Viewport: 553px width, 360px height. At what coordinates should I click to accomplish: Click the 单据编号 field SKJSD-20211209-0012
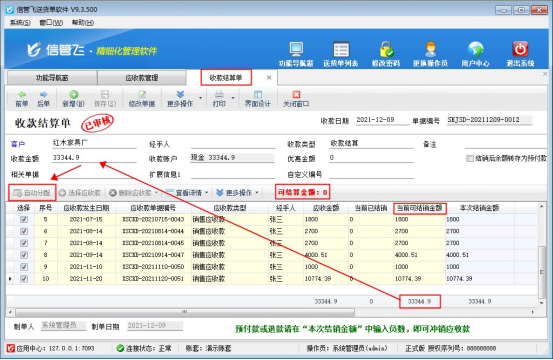tap(490, 120)
